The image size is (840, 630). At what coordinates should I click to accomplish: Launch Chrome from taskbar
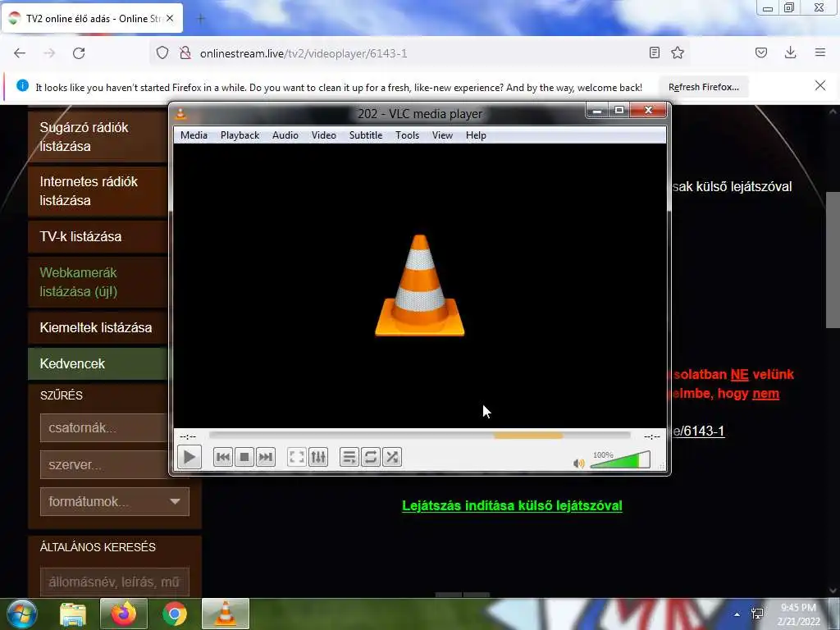pyautogui.click(x=175, y=614)
